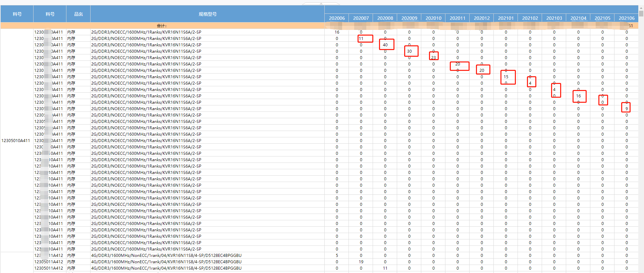Select value 9 in the 202106 column

[627, 109]
